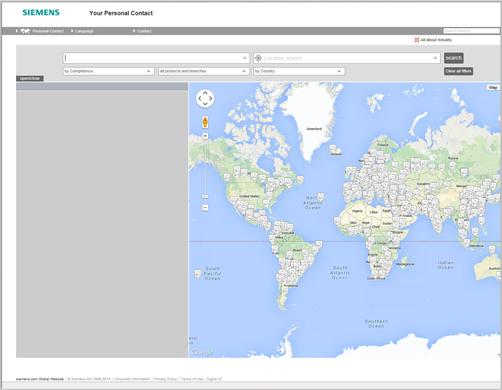Zoom in with the map plus button
This screenshot has height=390, width=502.
click(205, 136)
